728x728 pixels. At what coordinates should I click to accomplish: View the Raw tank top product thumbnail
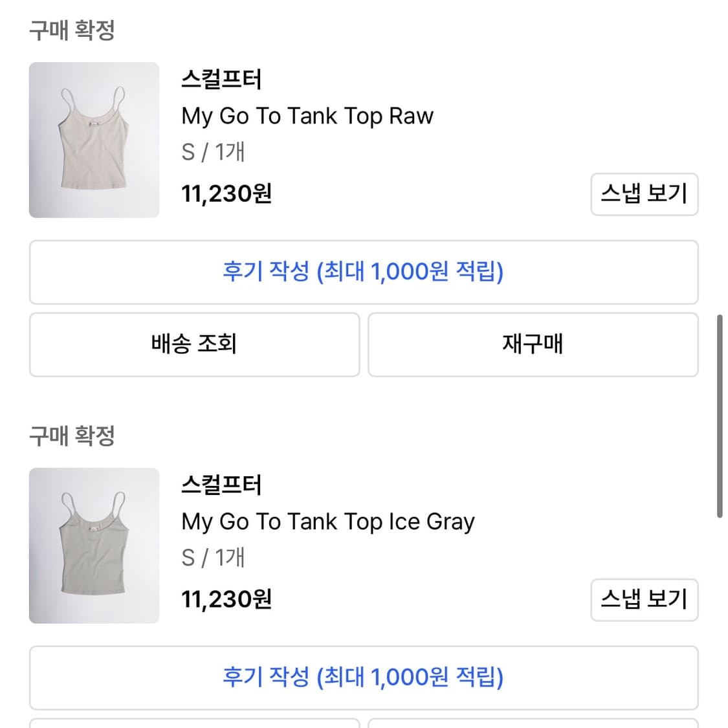[x=94, y=138]
